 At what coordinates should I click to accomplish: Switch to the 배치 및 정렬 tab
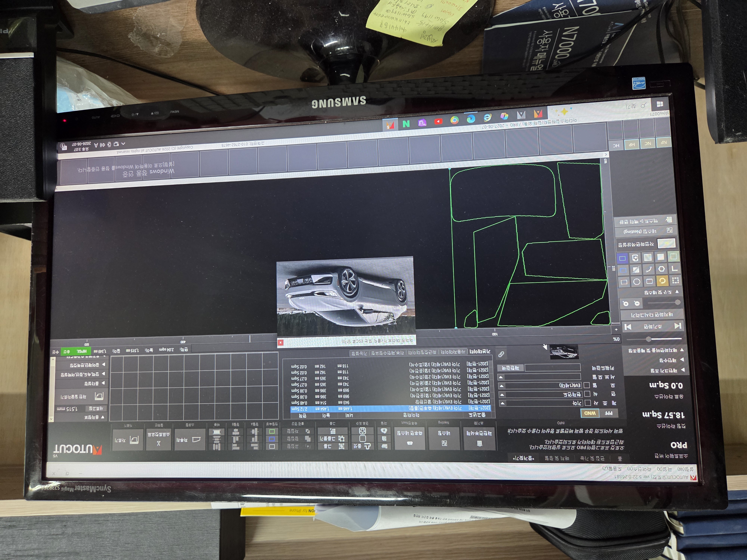click(556, 458)
